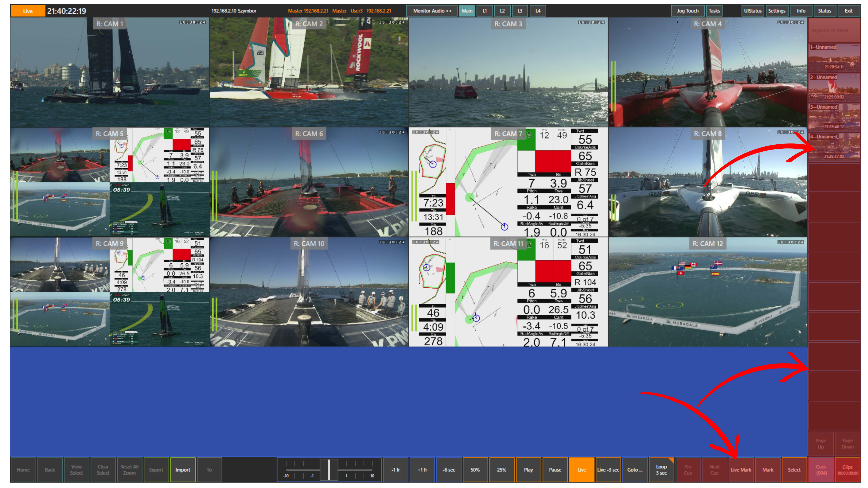The height and width of the screenshot is (488, 868).
Task: Go to Next Cue
Action: (715, 469)
